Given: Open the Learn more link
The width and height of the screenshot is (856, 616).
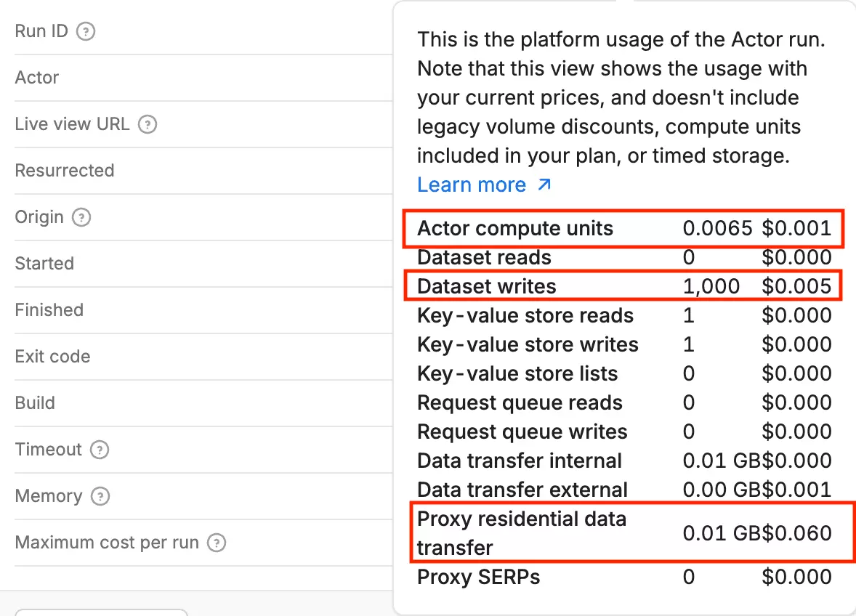Looking at the screenshot, I should [472, 185].
